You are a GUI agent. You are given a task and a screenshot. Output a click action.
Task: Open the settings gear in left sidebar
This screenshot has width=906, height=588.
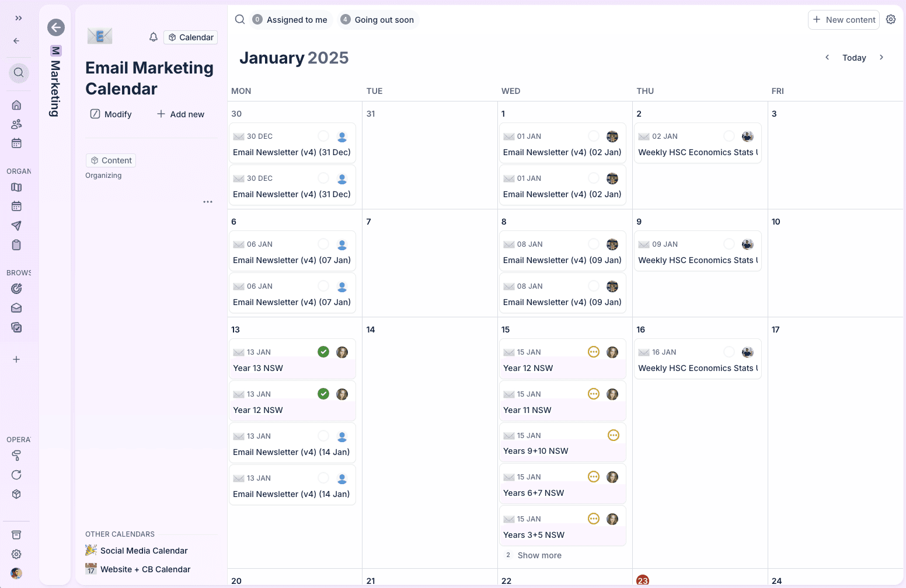click(16, 554)
